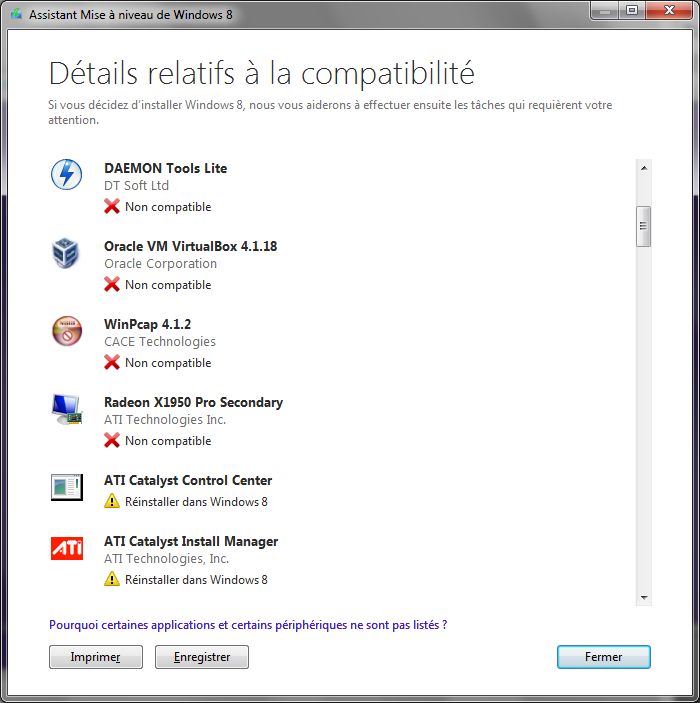Select the ATI Catalyst Control Center title
The width and height of the screenshot is (700, 703).
[188, 480]
